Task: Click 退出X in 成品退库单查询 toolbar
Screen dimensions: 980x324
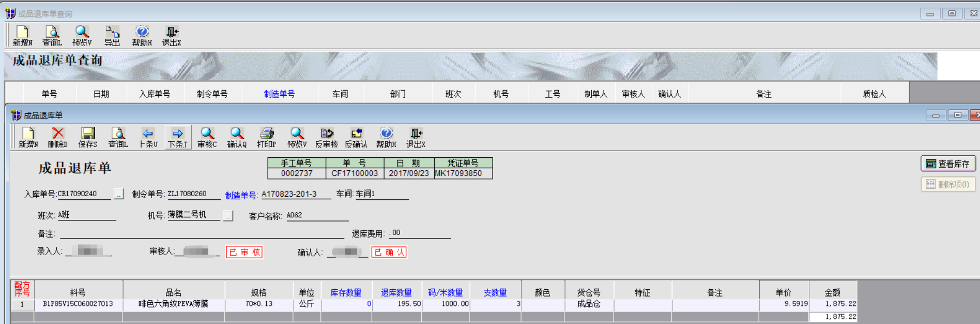Action: (172, 36)
